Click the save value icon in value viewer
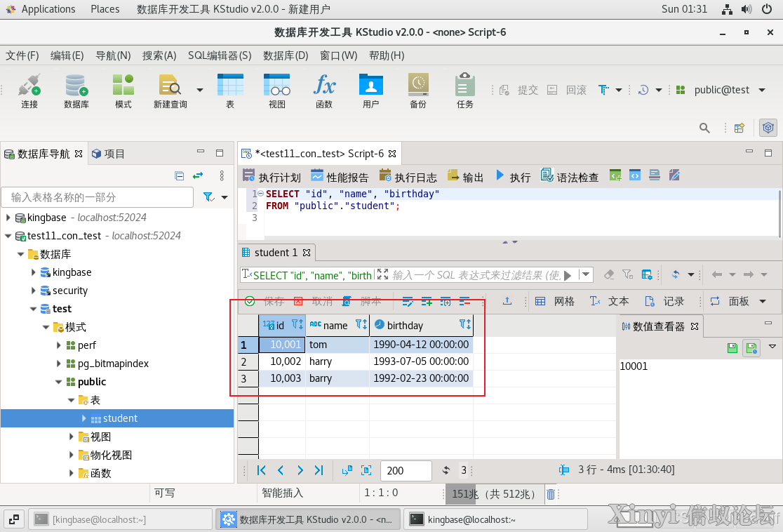The image size is (783, 532). (x=732, y=347)
